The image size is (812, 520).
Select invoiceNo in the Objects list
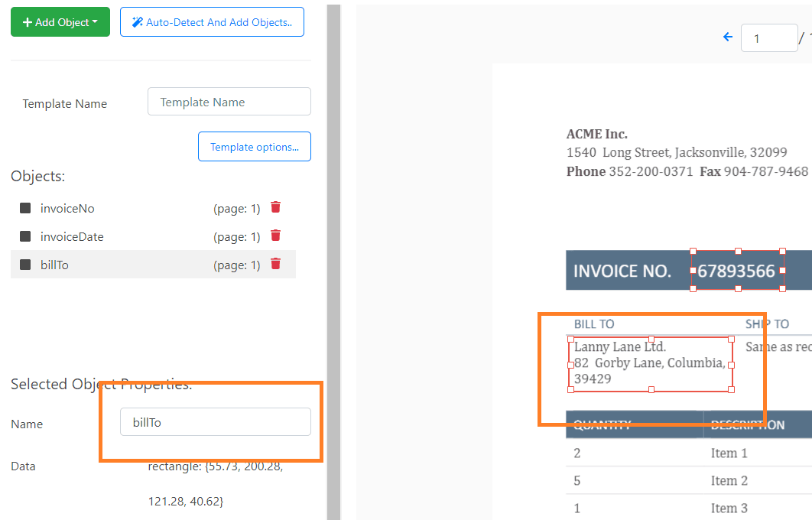coord(67,208)
